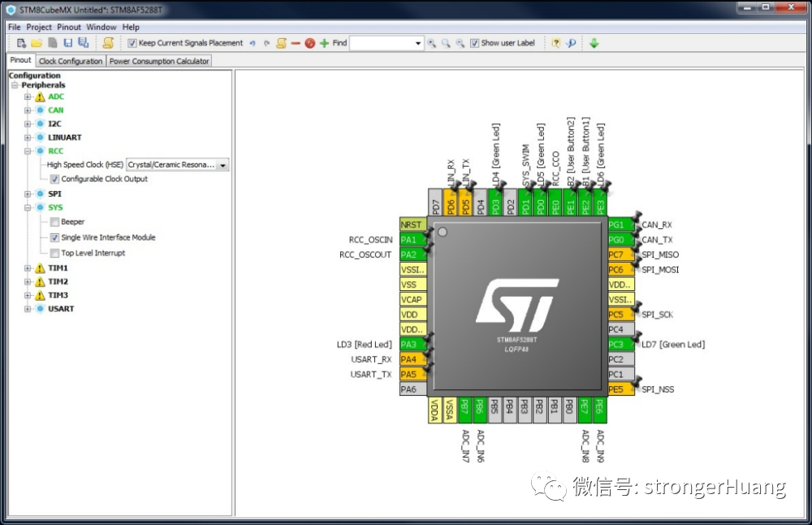Zoom in on the chip view

pos(431,42)
